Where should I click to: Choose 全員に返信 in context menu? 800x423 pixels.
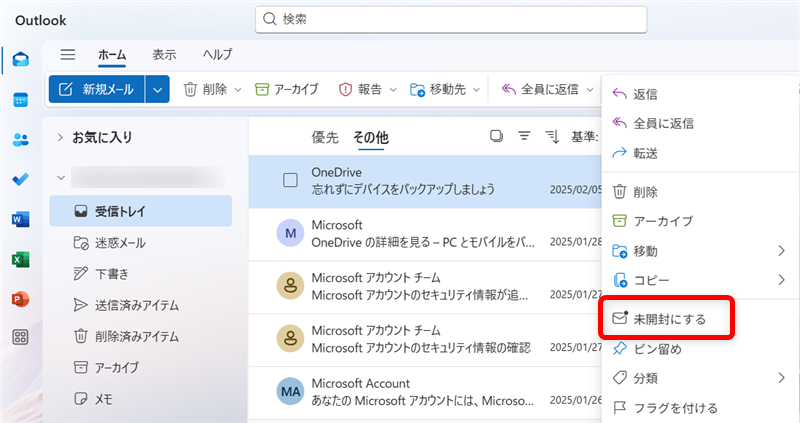tap(699, 123)
